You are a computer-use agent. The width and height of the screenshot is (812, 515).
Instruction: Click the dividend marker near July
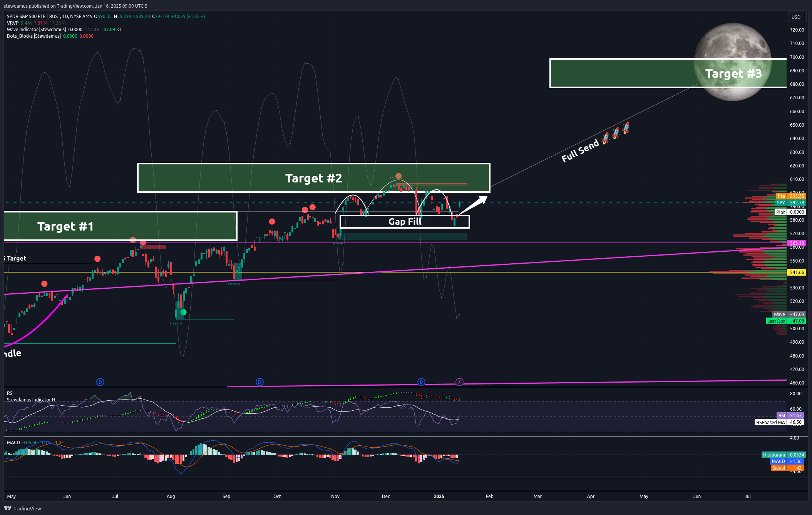tap(100, 382)
